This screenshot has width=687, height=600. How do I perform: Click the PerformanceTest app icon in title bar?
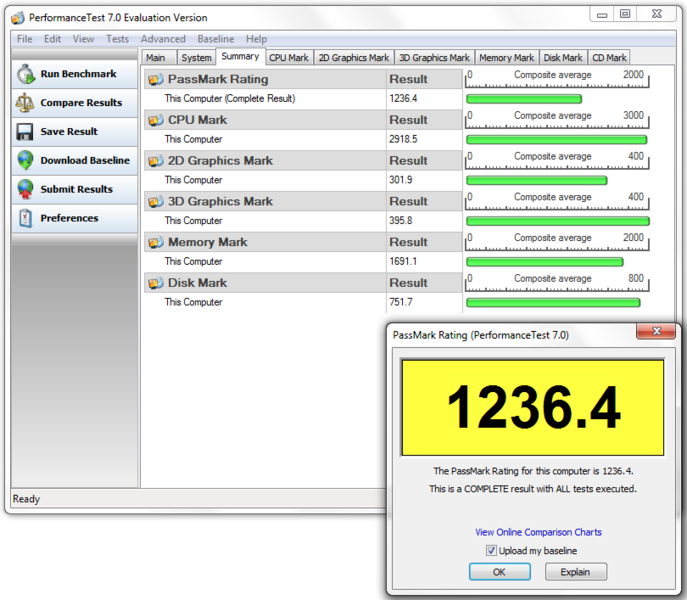[18, 18]
